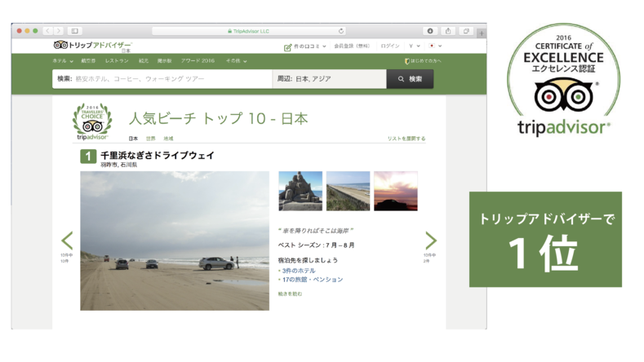Toggle the Safari sidebar icon
The image size is (644, 362).
pos(74,31)
